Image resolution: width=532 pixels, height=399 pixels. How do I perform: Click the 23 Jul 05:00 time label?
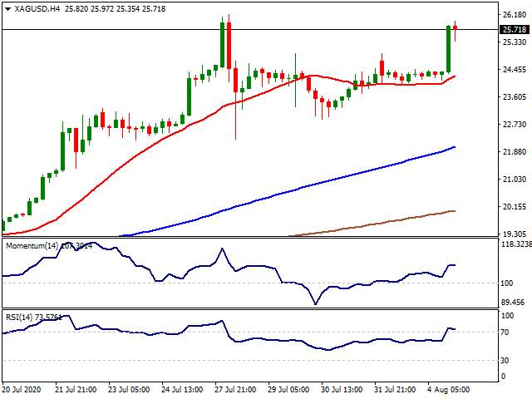(x=130, y=390)
